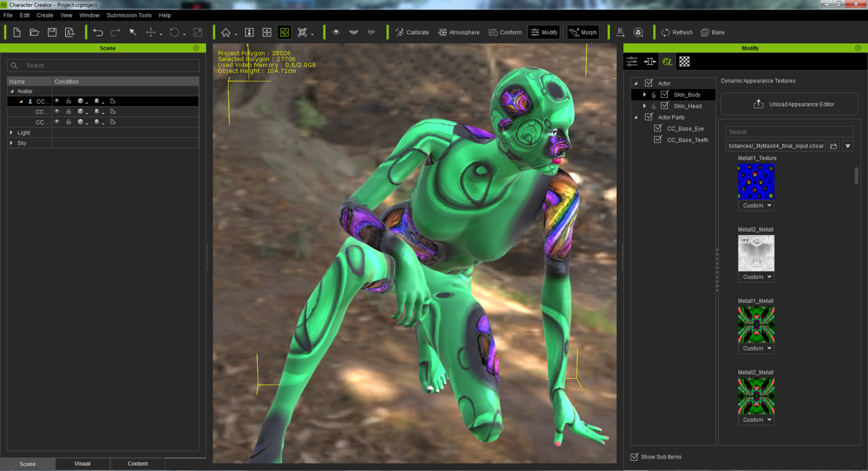Open the File menu
The height and width of the screenshot is (471, 868).
[x=8, y=15]
